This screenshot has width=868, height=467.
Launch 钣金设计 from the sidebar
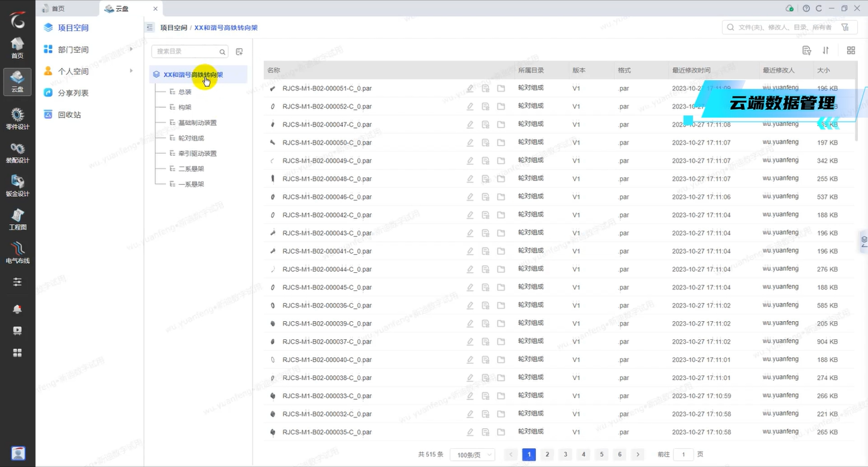(17, 185)
